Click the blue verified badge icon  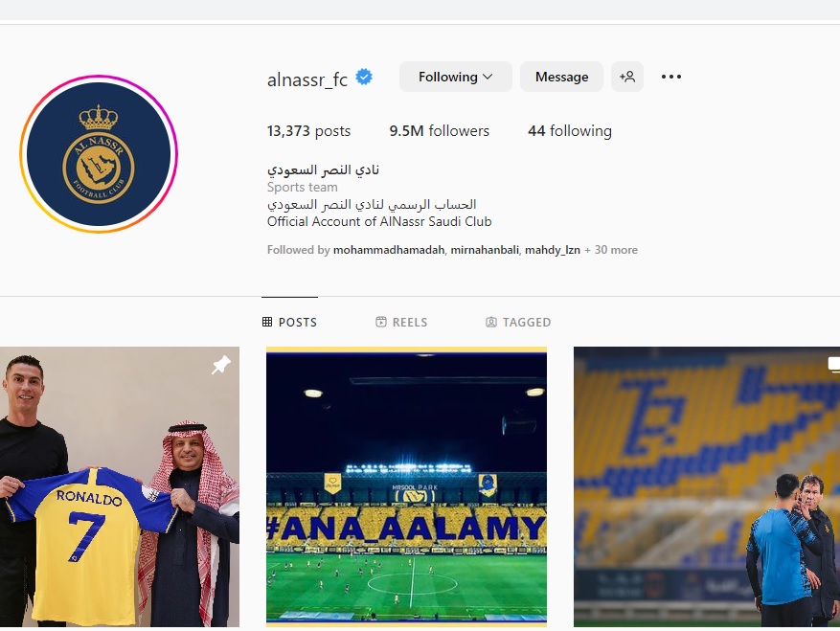pyautogui.click(x=364, y=78)
